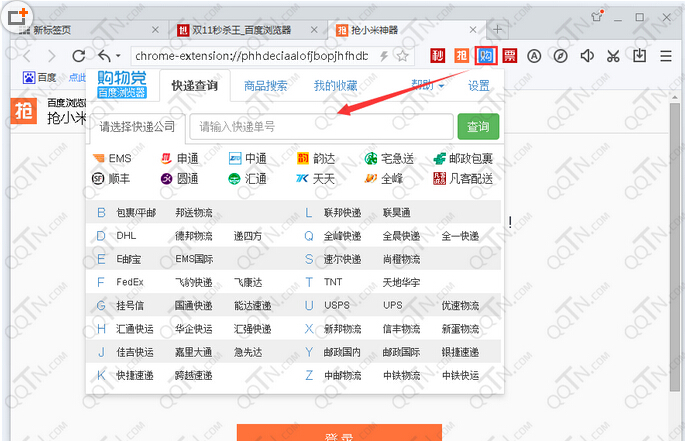Click the 购 shopping extension icon
Viewport: 685px width, 441px height.
point(486,56)
